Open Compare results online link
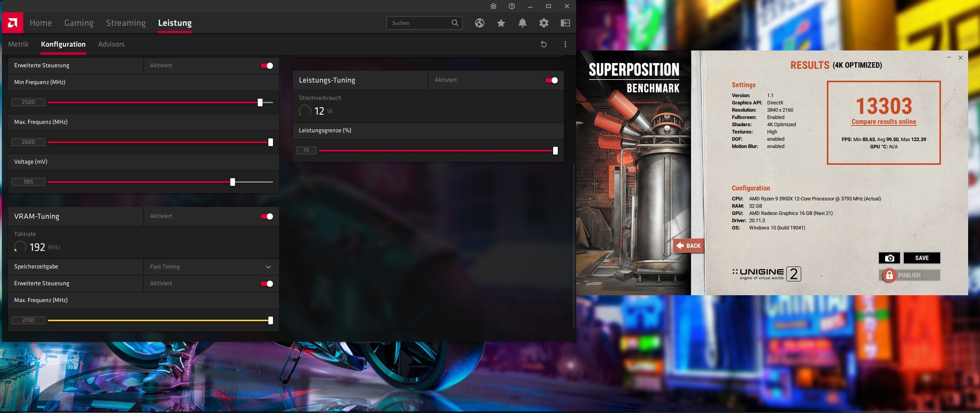 coord(884,122)
